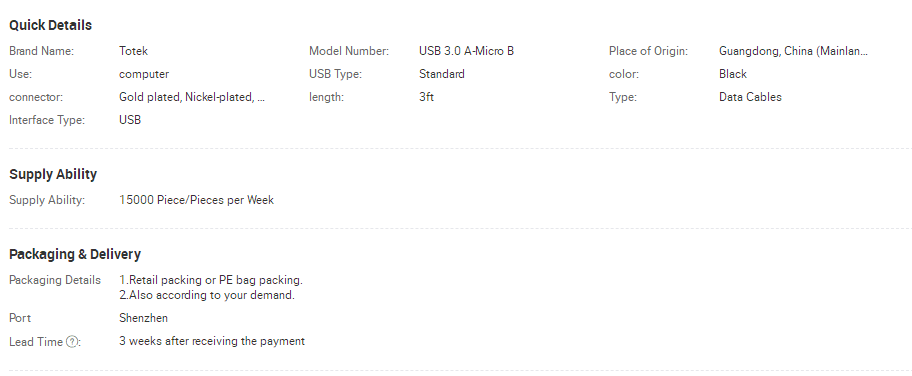Image resolution: width=912 pixels, height=376 pixels.
Task: Click the truncated Guangdong, China origin value
Action: 793,51
